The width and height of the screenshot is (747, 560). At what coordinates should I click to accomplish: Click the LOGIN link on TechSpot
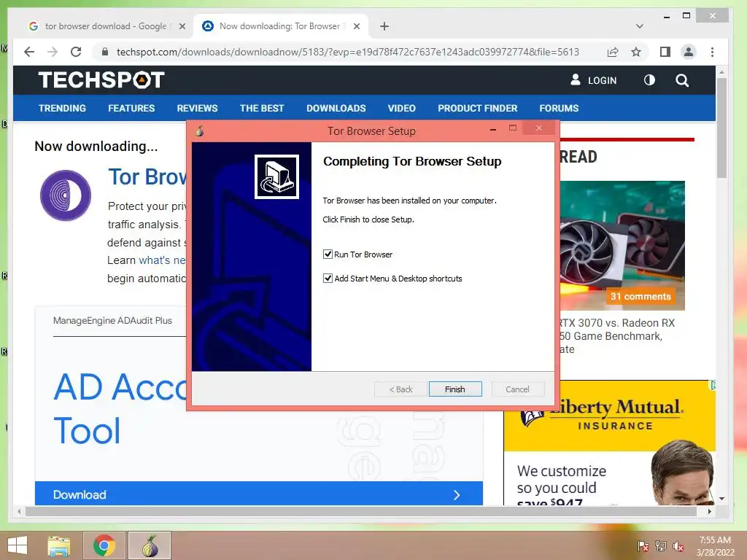coord(594,80)
